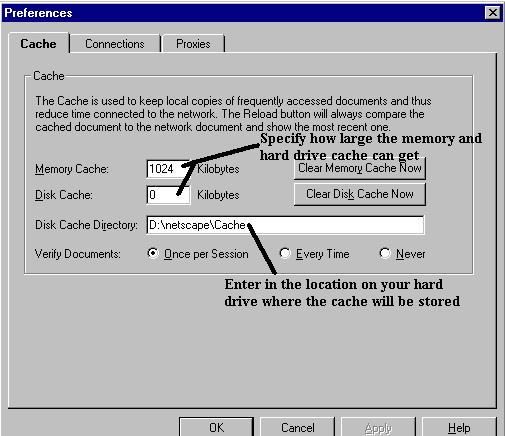Close the Preferences window with X
This screenshot has width=505, height=436.
493,13
